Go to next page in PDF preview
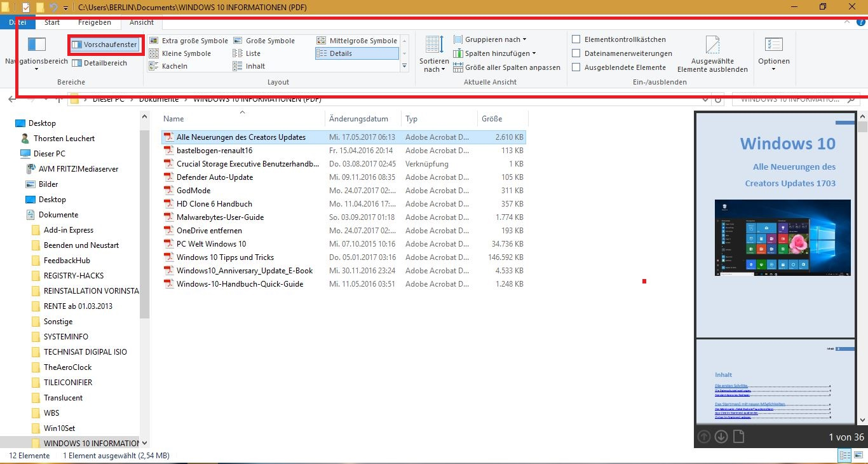The image size is (868, 464). tap(721, 437)
